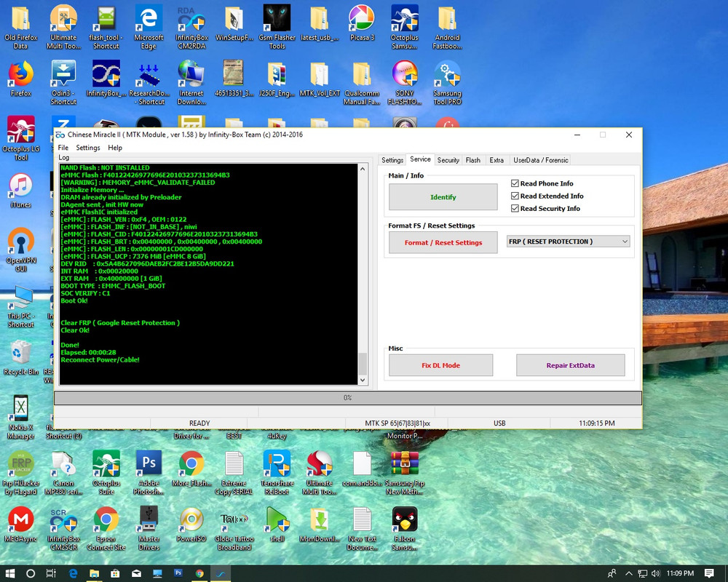
Task: Launch Microsoft Edge from the desktop
Action: click(x=149, y=27)
